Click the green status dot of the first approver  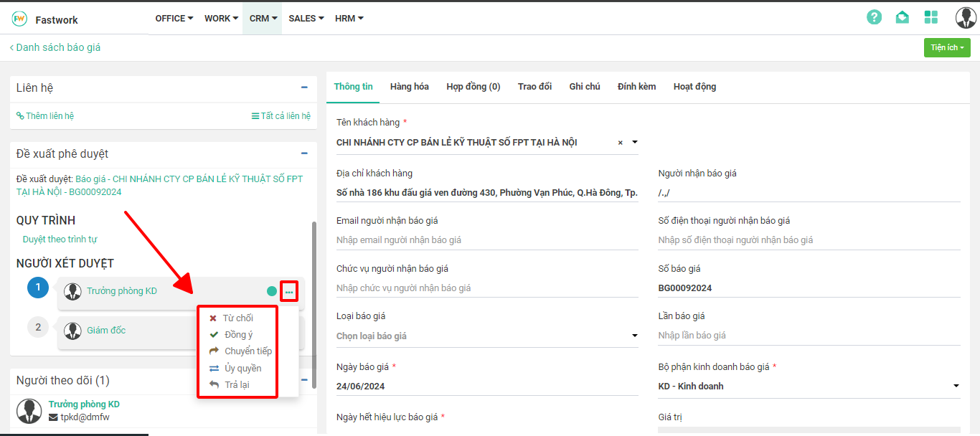point(271,292)
